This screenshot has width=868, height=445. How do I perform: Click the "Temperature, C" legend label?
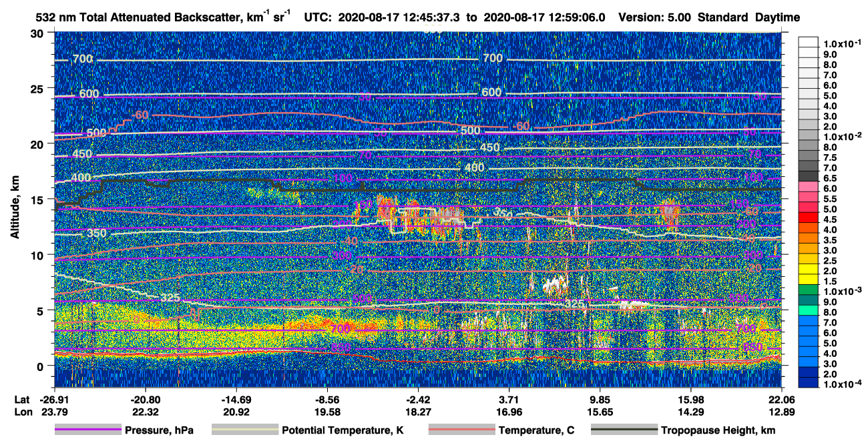(536, 431)
